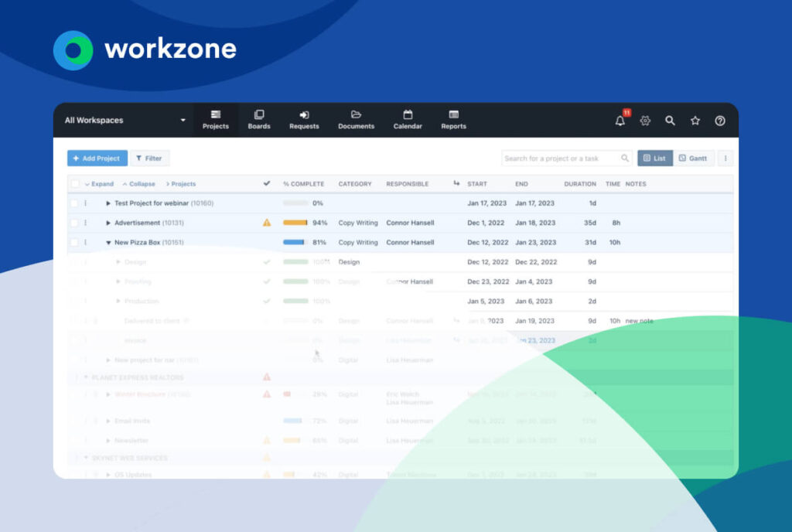Open the Boards view icon
The image size is (792, 532).
click(x=258, y=118)
